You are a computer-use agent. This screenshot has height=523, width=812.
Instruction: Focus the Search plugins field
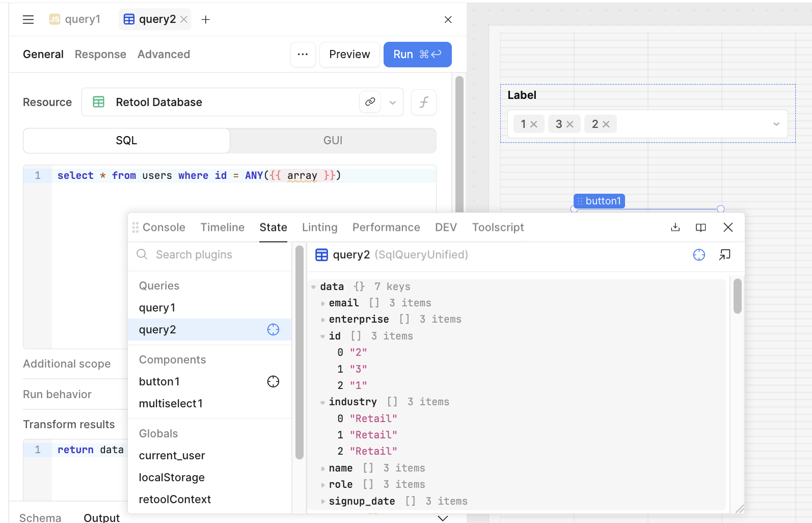tap(210, 254)
